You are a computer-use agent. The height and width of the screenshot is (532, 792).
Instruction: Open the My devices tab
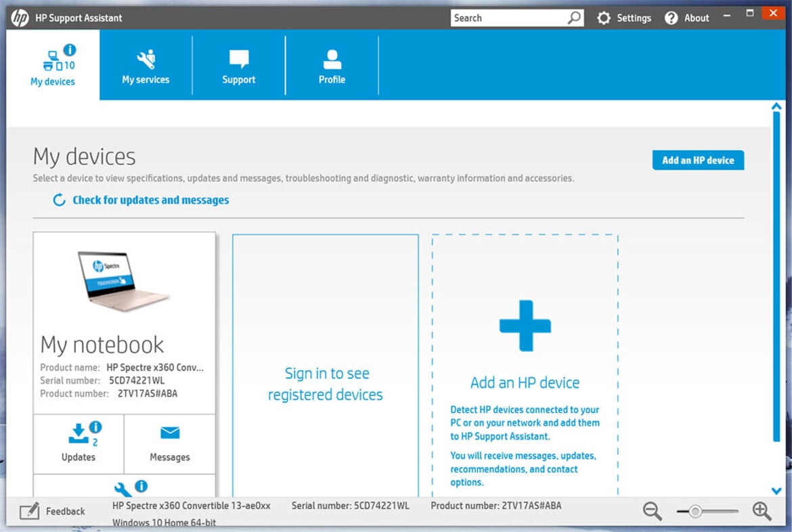pos(53,65)
